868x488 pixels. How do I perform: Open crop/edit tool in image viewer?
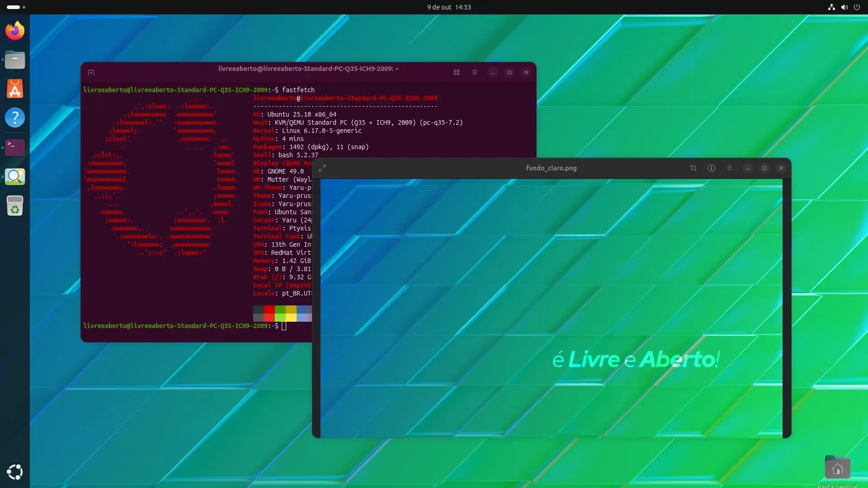(x=693, y=168)
